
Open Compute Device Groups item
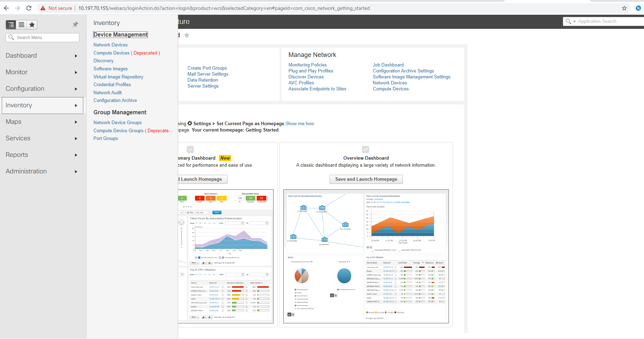coord(133,130)
